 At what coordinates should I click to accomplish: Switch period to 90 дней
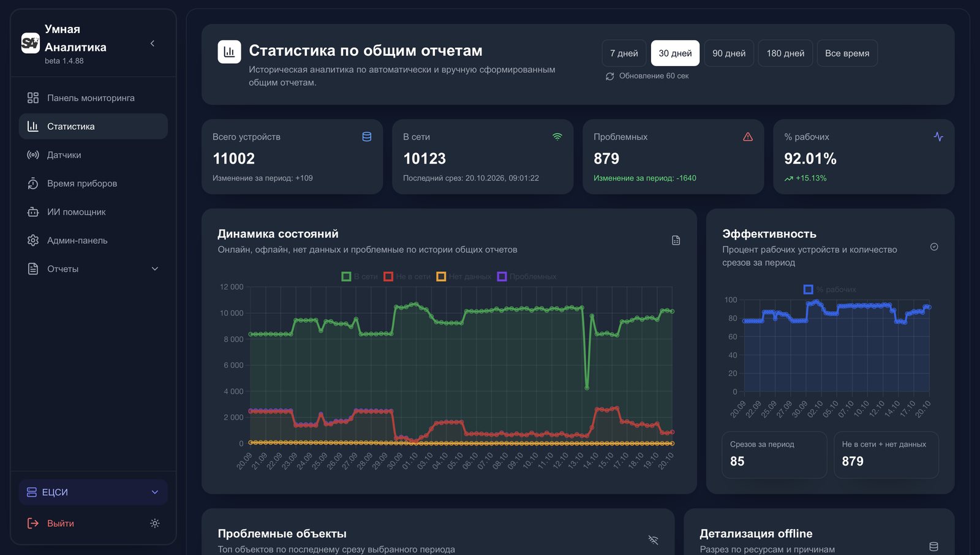[729, 53]
